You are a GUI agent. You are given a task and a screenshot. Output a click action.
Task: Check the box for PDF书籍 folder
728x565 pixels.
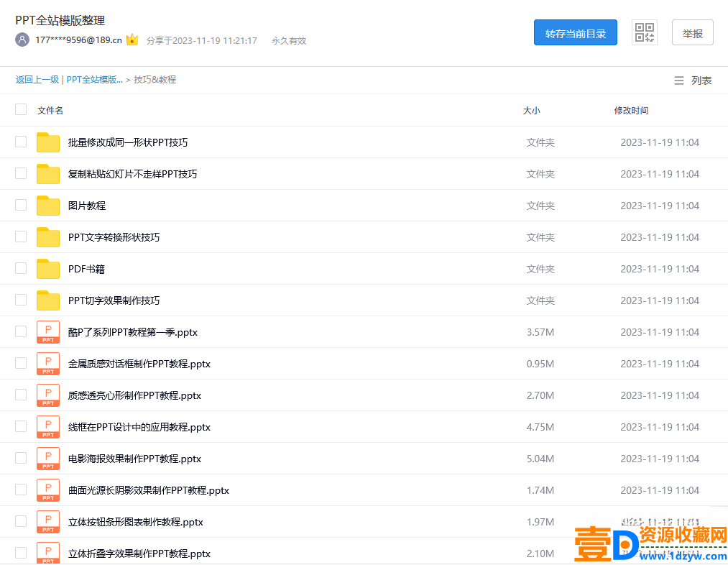pos(21,268)
